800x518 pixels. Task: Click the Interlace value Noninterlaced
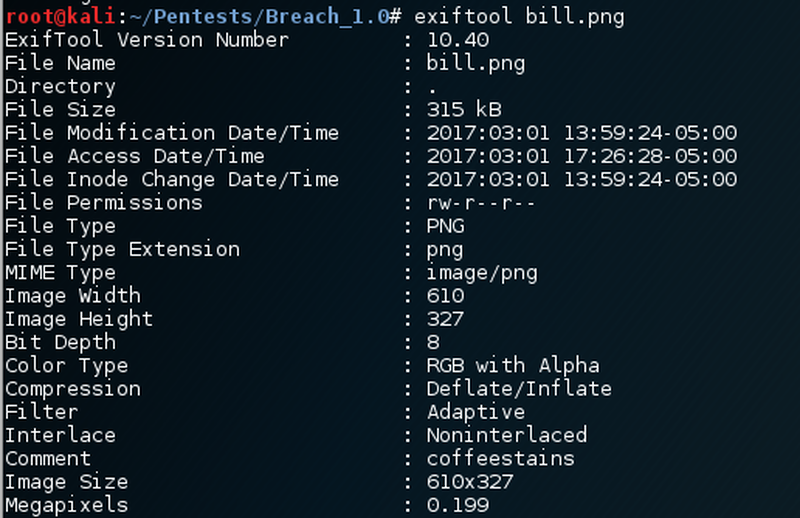[506, 435]
